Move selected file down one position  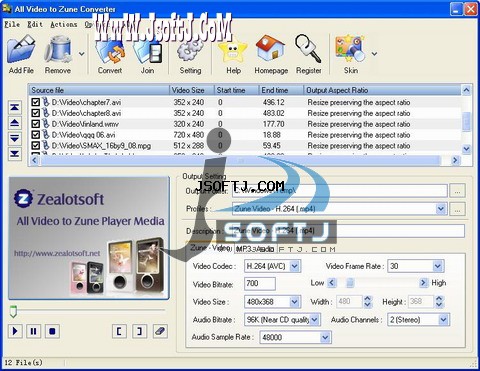tap(15, 138)
